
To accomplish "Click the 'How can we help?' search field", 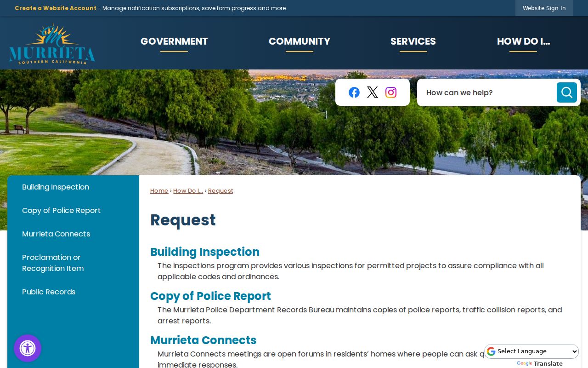I will pyautogui.click(x=487, y=92).
